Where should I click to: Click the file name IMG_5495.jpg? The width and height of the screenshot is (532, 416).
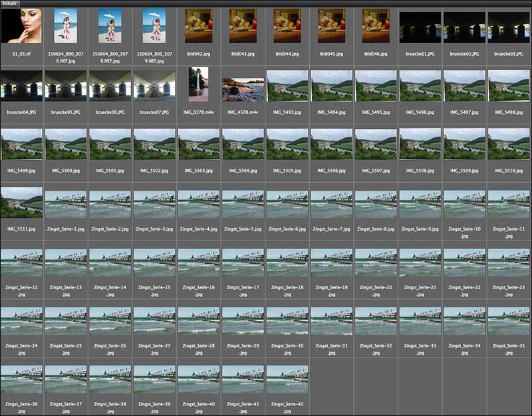376,112
